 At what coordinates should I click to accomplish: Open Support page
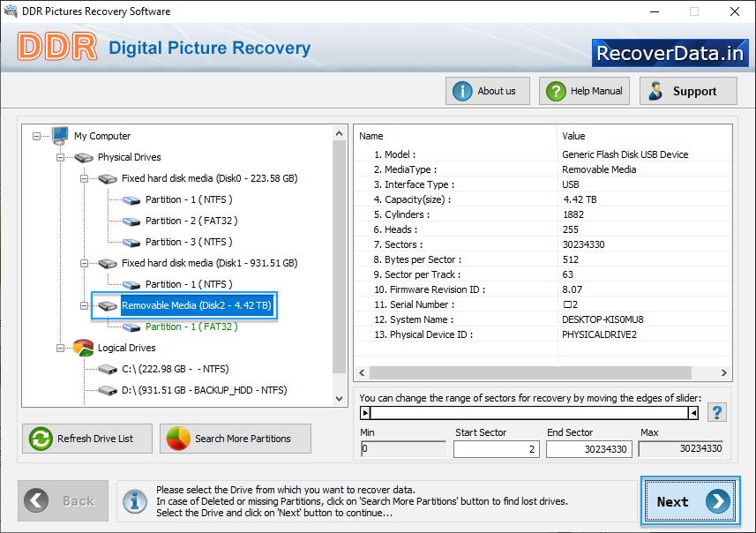pyautogui.click(x=688, y=91)
